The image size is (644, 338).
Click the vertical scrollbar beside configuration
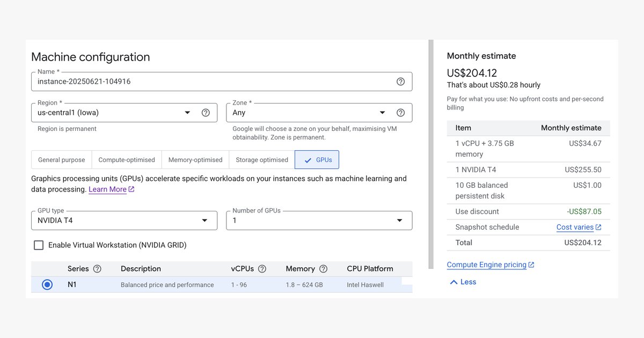point(430,154)
